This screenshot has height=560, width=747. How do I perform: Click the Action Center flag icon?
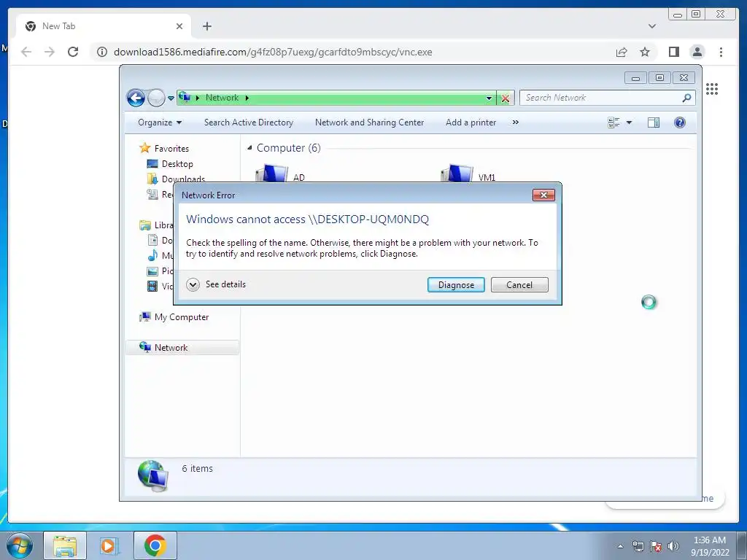pyautogui.click(x=656, y=546)
